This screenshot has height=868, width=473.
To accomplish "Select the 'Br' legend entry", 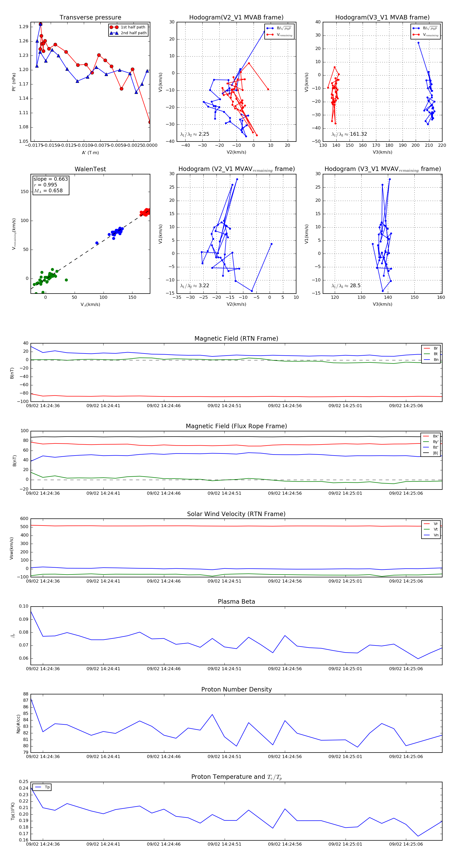I will (431, 349).
